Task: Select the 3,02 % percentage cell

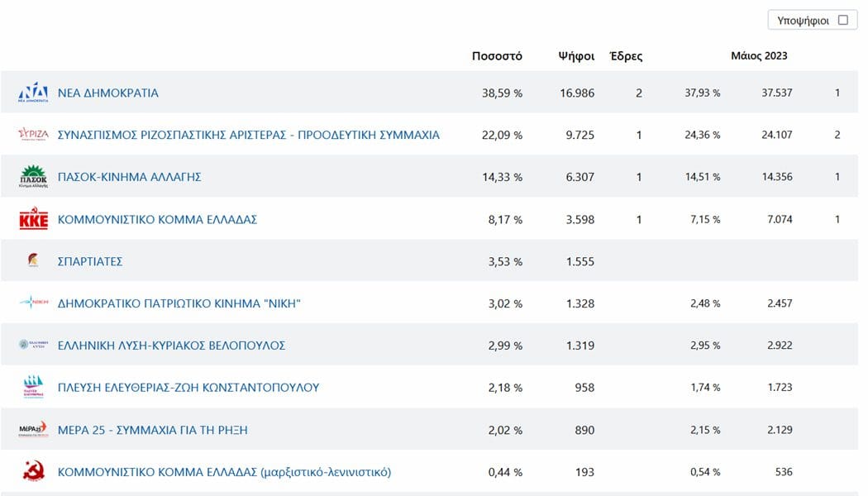Action: coord(505,304)
